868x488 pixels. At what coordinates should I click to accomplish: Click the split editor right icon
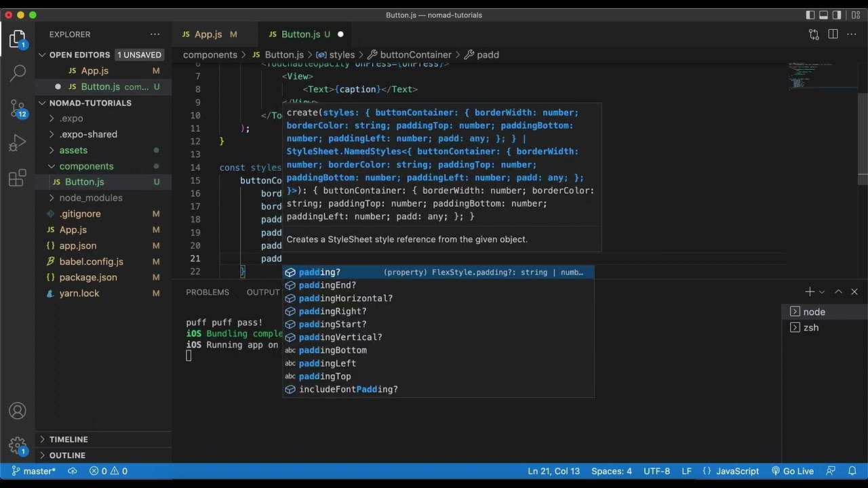pyautogui.click(x=833, y=35)
